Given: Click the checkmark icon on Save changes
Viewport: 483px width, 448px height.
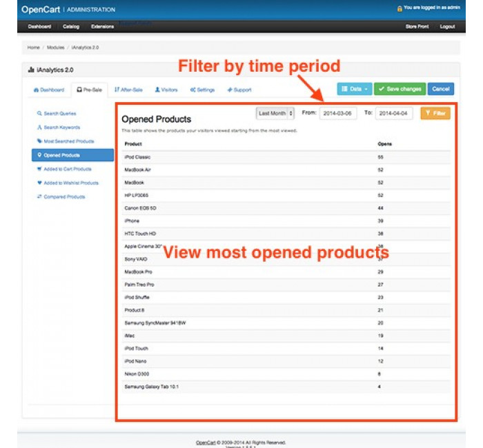Looking at the screenshot, I should coord(382,89).
